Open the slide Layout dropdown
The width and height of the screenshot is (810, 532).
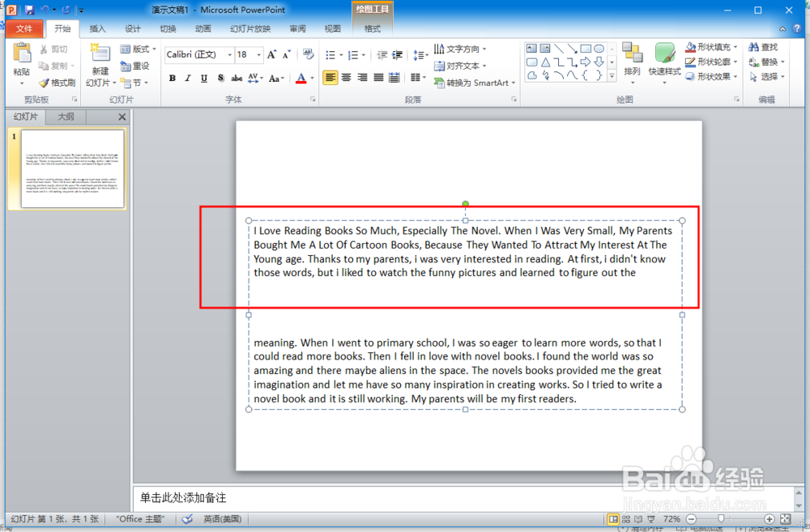[x=138, y=49]
